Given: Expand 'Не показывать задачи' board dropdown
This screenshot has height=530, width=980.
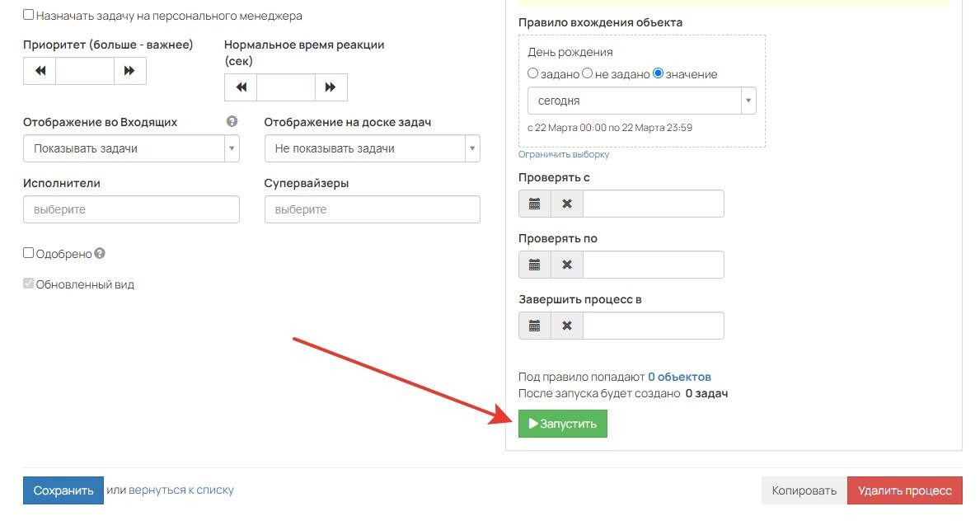Looking at the screenshot, I should coord(372,148).
